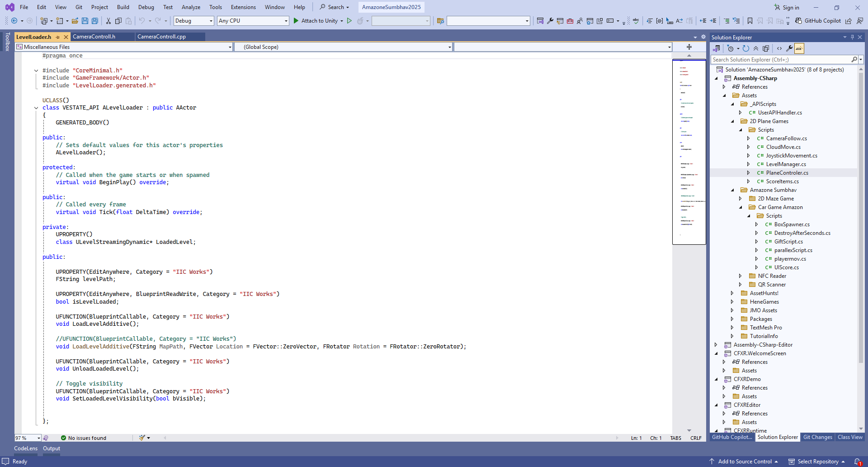Click the Search Solution Explorer field

tap(782, 60)
